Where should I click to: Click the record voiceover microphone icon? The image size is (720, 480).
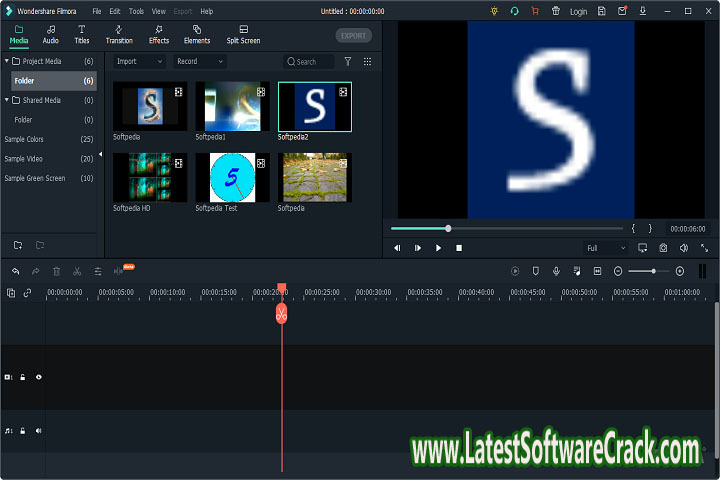[556, 271]
